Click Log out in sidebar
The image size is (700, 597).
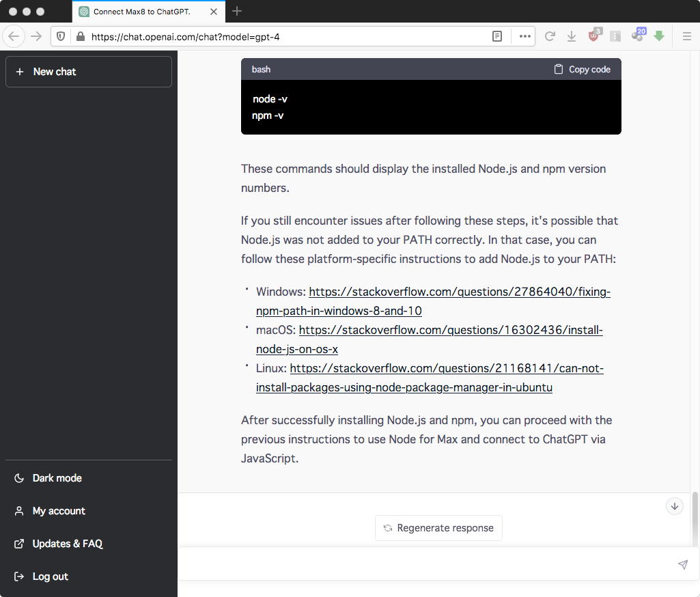(x=88, y=577)
